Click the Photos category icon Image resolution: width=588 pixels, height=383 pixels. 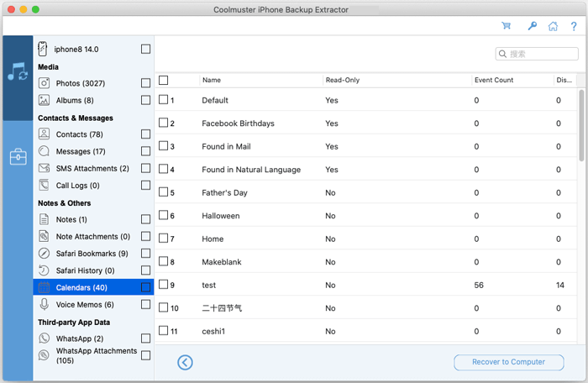click(44, 83)
